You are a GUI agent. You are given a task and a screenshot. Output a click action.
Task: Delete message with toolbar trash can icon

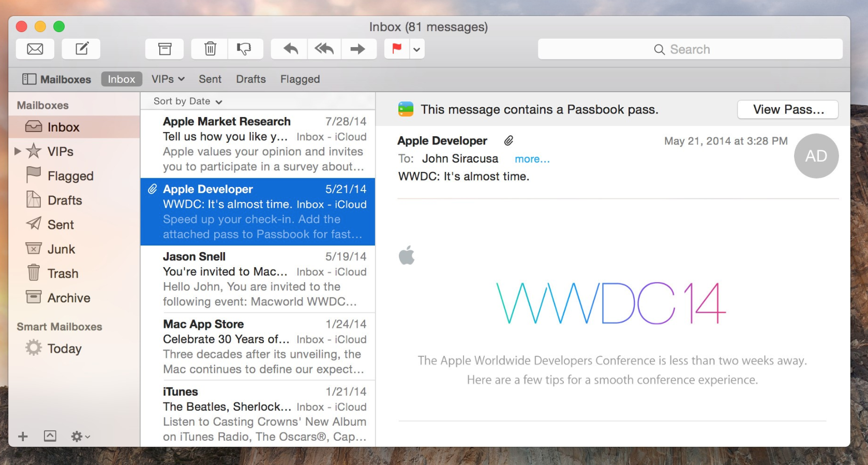point(210,49)
